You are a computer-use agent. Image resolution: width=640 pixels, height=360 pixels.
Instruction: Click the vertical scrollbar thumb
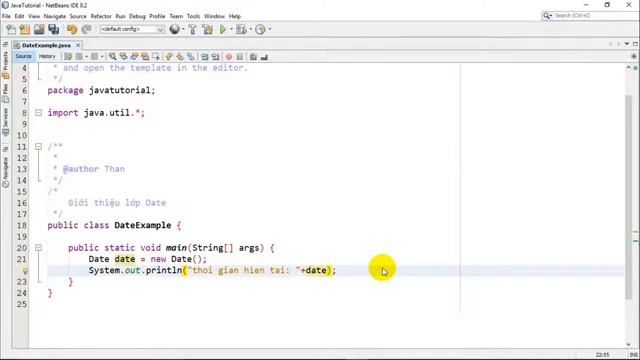tap(629, 196)
